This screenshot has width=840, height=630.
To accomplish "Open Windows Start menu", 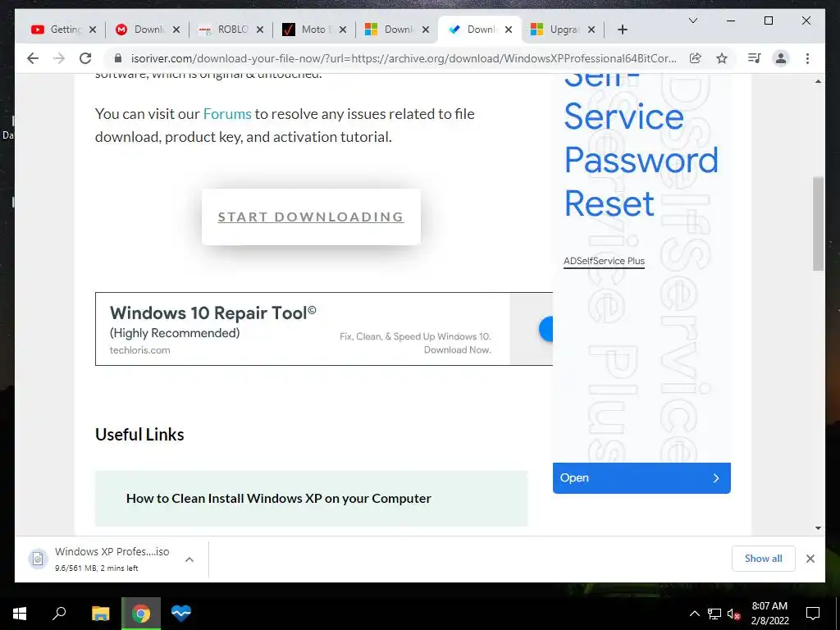I will pos(20,614).
